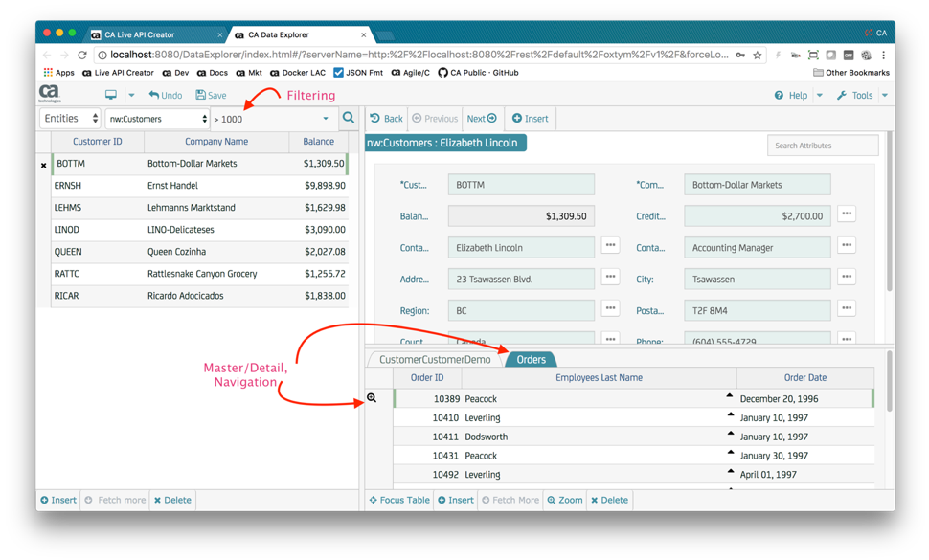Screen dimensions: 929x560
Task: Click up arrow next to Peacock order 10389
Action: pyautogui.click(x=730, y=395)
